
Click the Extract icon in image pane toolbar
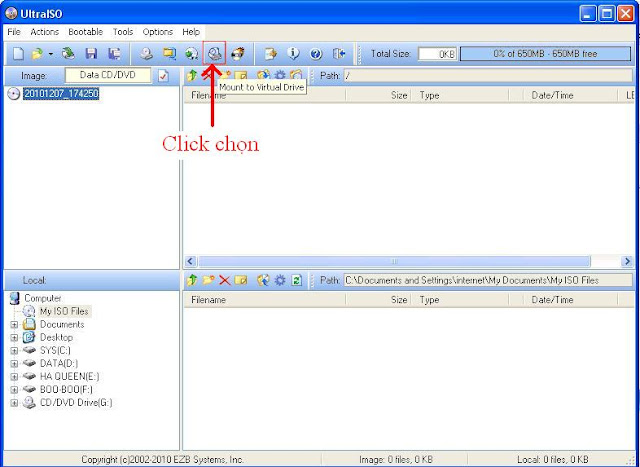click(x=263, y=76)
